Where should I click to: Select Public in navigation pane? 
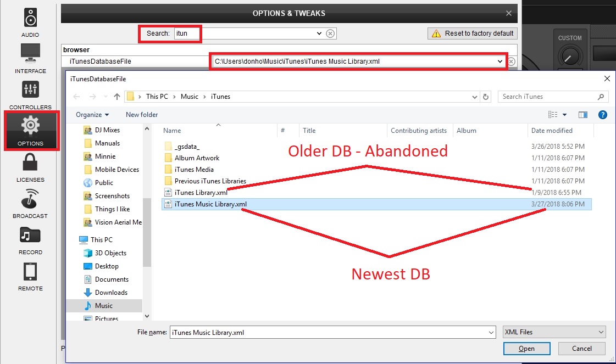tap(104, 183)
